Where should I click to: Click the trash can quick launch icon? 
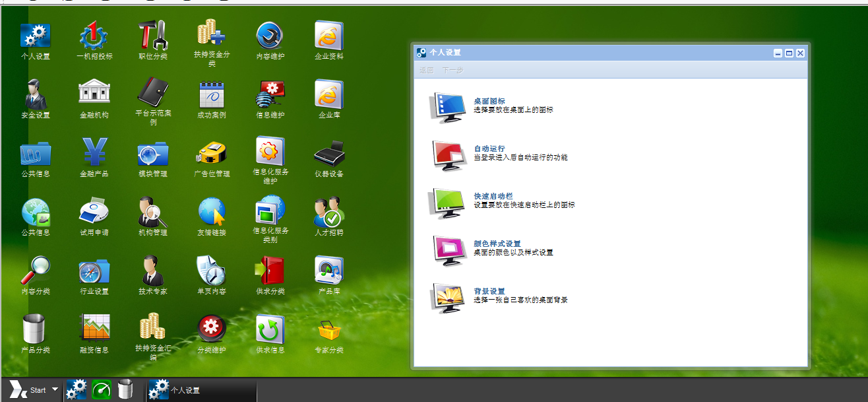pyautogui.click(x=125, y=390)
